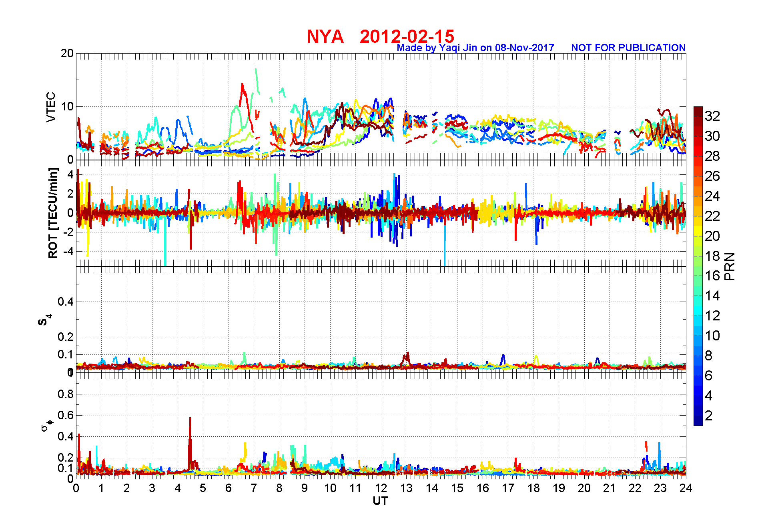Click colorbar tick label 32
The width and height of the screenshot is (762, 532).
coord(712,116)
